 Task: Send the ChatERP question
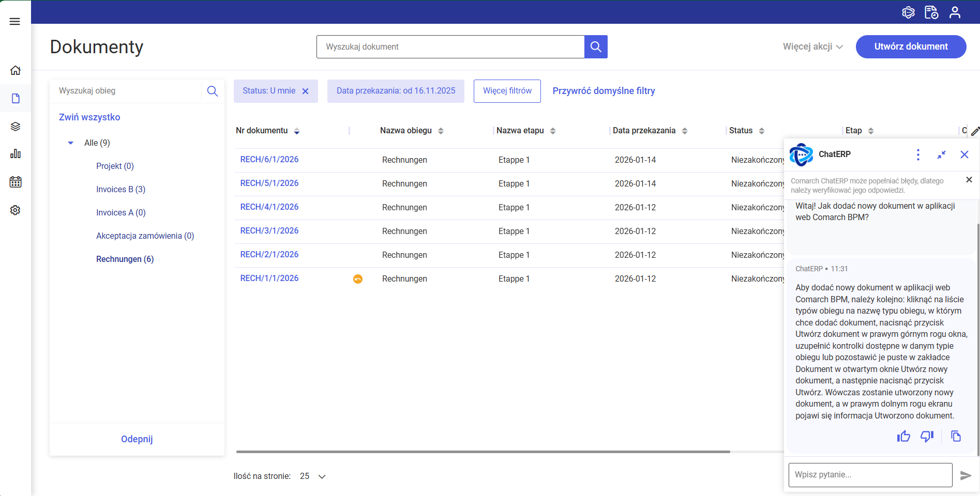coord(966,475)
